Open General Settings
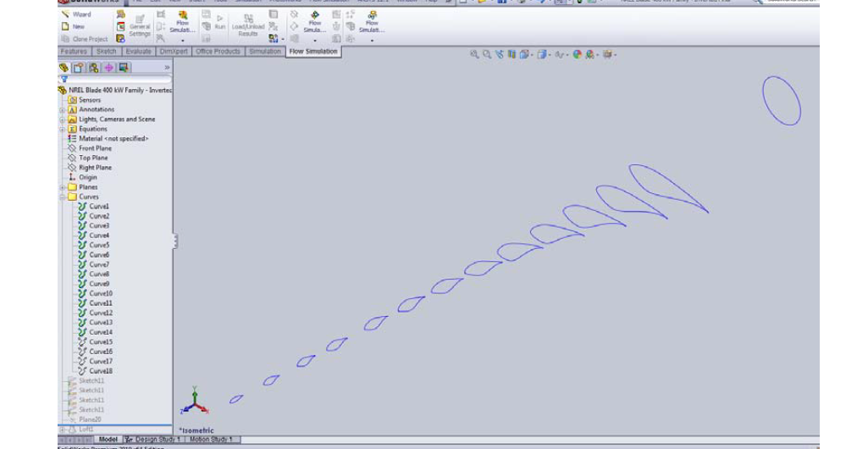Screen dimensions: 868x449 click(140, 25)
